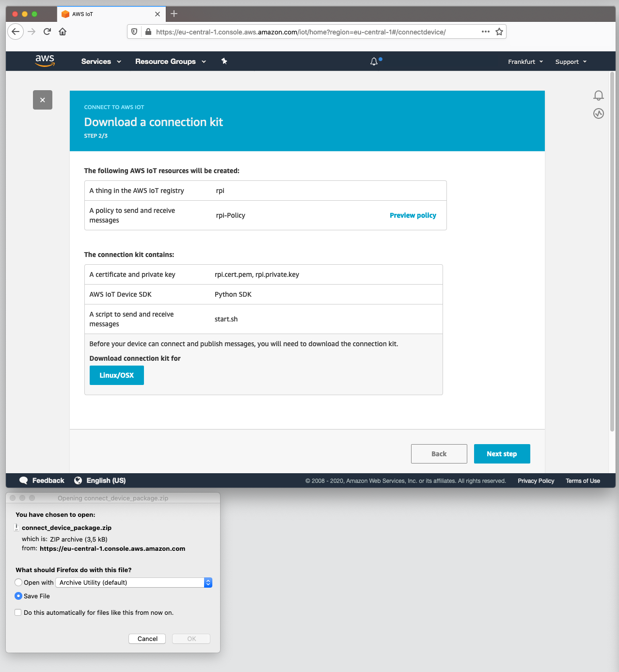Select the Open with radio button
This screenshot has width=619, height=672.
point(18,582)
